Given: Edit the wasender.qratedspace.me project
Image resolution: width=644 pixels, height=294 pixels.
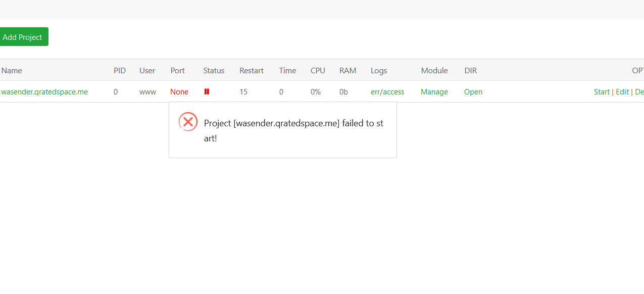Looking at the screenshot, I should (622, 92).
